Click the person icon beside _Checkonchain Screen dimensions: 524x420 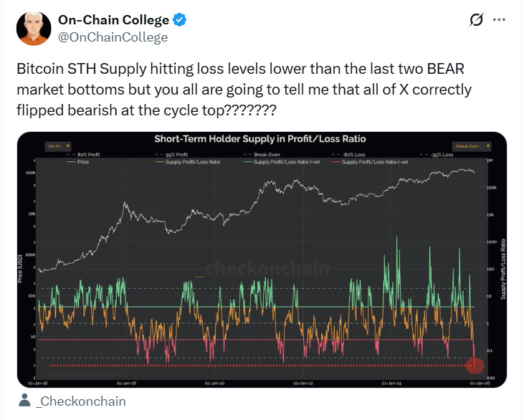pos(25,401)
